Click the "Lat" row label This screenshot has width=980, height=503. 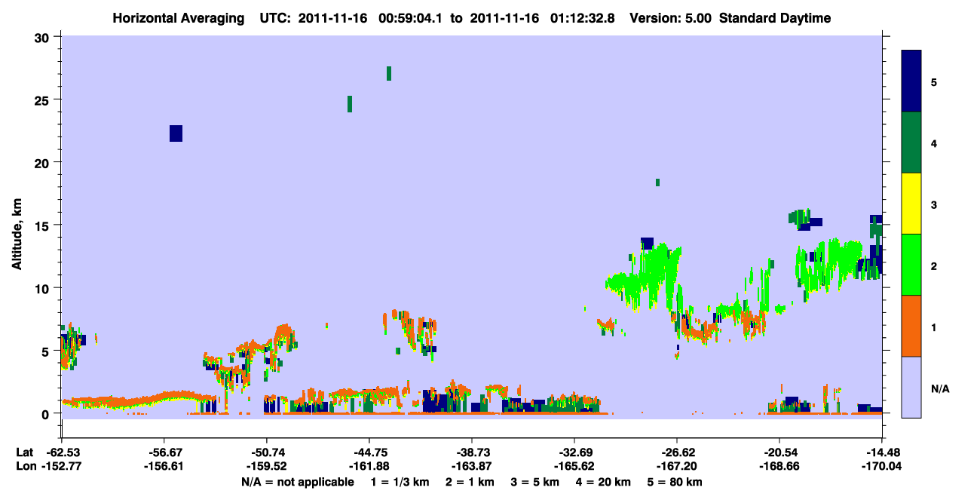(x=24, y=452)
